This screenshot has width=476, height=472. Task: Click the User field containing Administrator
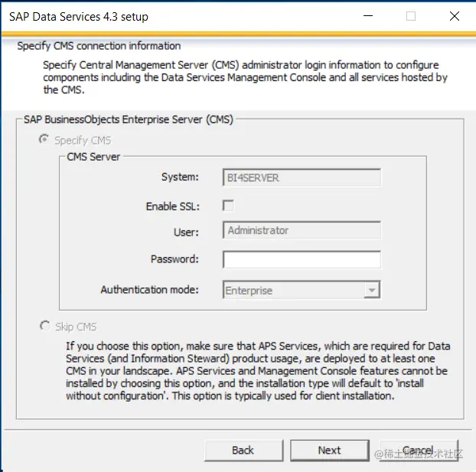pyautogui.click(x=302, y=230)
